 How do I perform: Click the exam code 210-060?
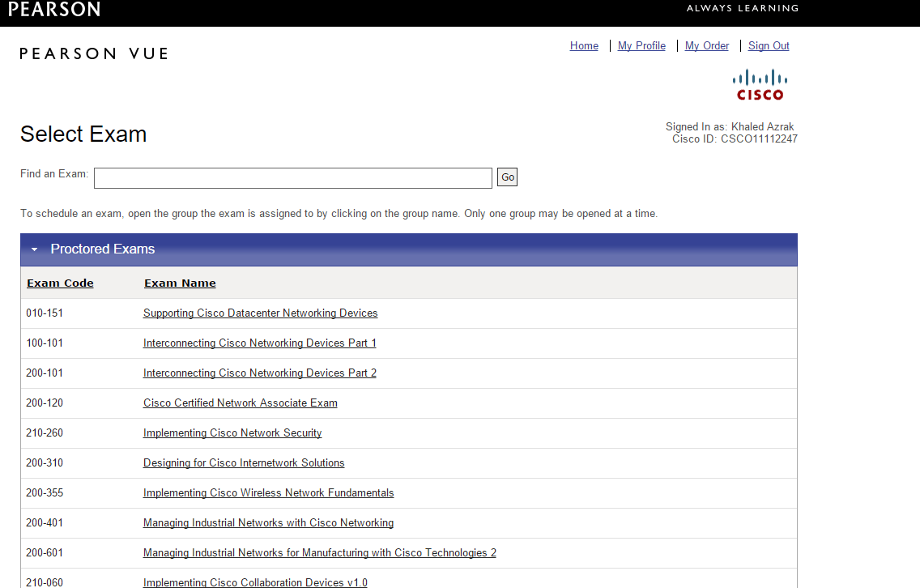pos(44,582)
